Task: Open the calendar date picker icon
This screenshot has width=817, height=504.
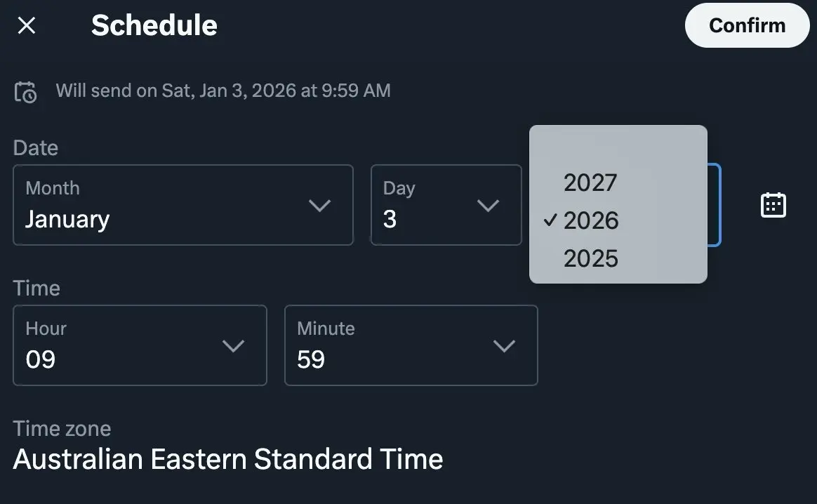Action: [x=773, y=205]
